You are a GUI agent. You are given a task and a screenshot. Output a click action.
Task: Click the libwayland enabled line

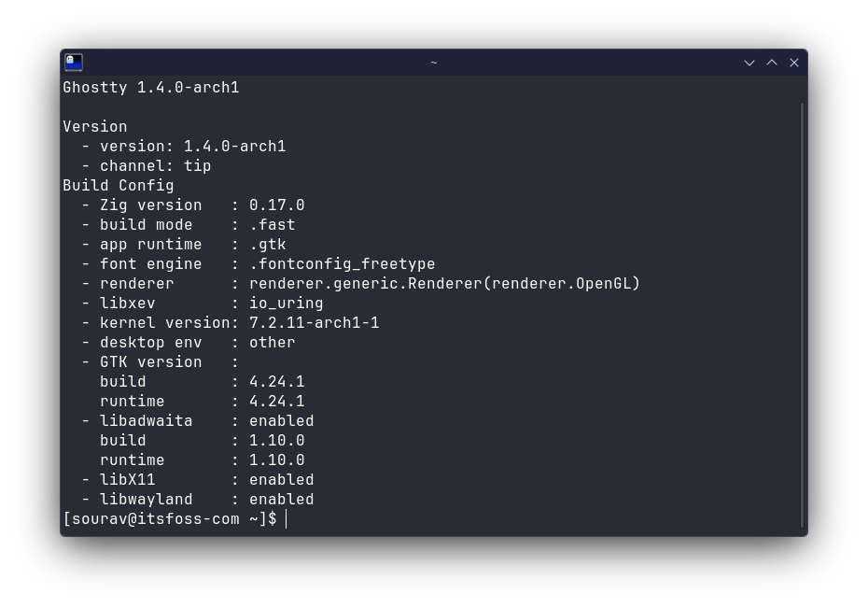click(198, 499)
